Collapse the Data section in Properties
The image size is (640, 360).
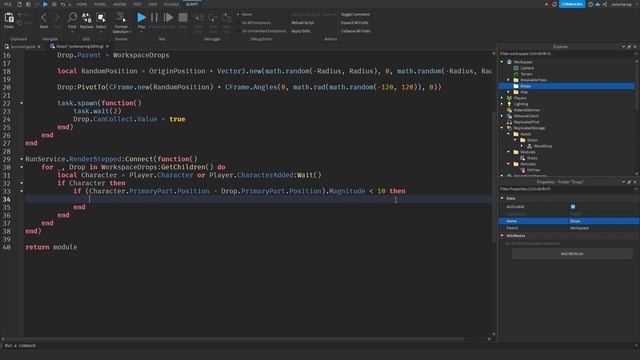click(502, 198)
